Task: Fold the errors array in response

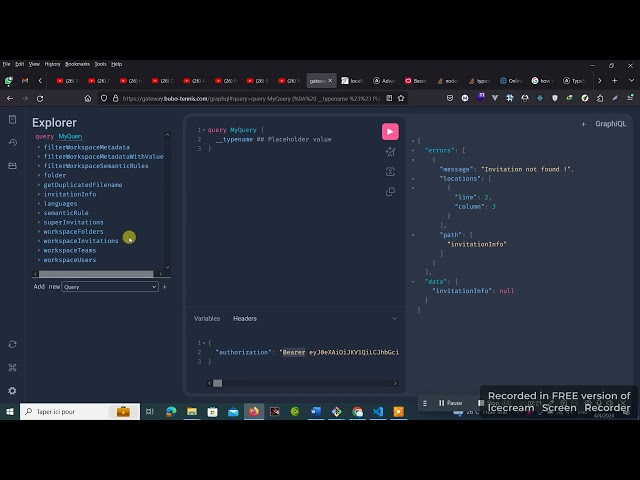Action: pyautogui.click(x=413, y=150)
